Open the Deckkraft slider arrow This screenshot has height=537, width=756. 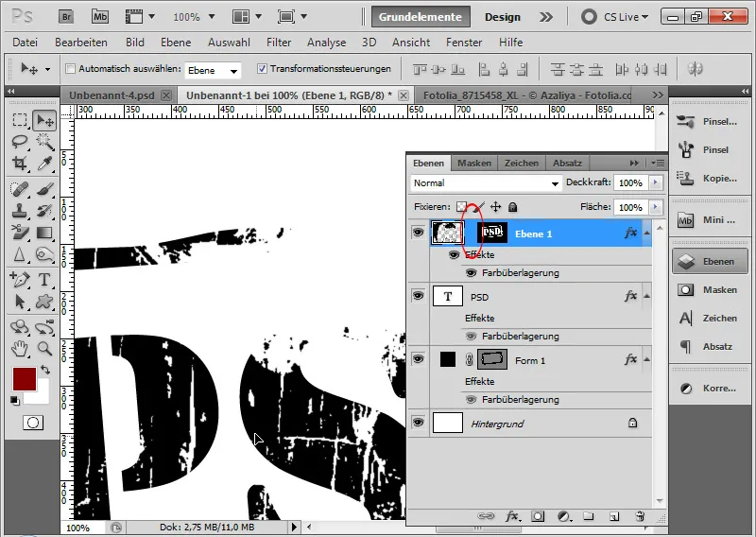pyautogui.click(x=655, y=182)
